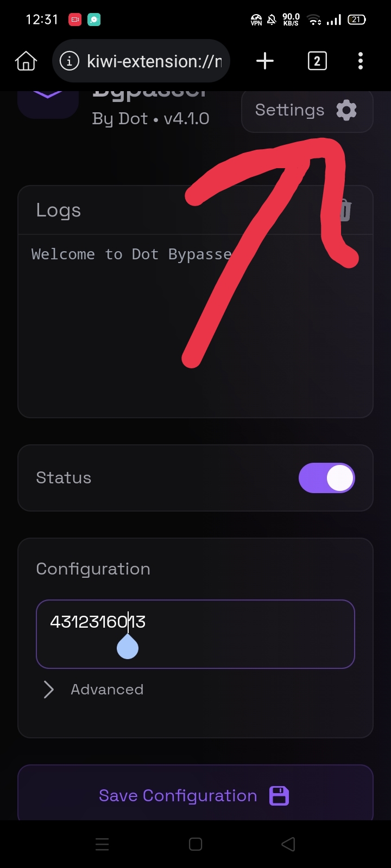Tap the blue text cursor handle
Image resolution: width=391 pixels, height=868 pixels.
(x=128, y=648)
